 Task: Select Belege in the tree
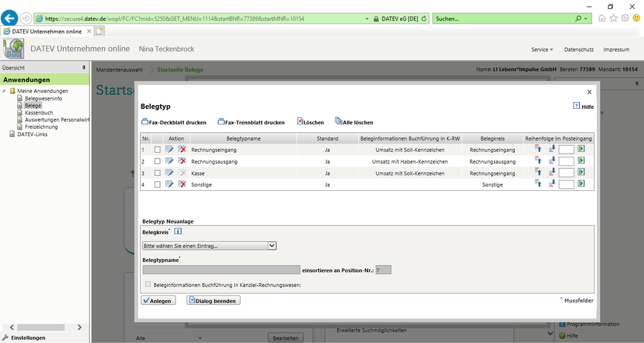[x=33, y=106]
